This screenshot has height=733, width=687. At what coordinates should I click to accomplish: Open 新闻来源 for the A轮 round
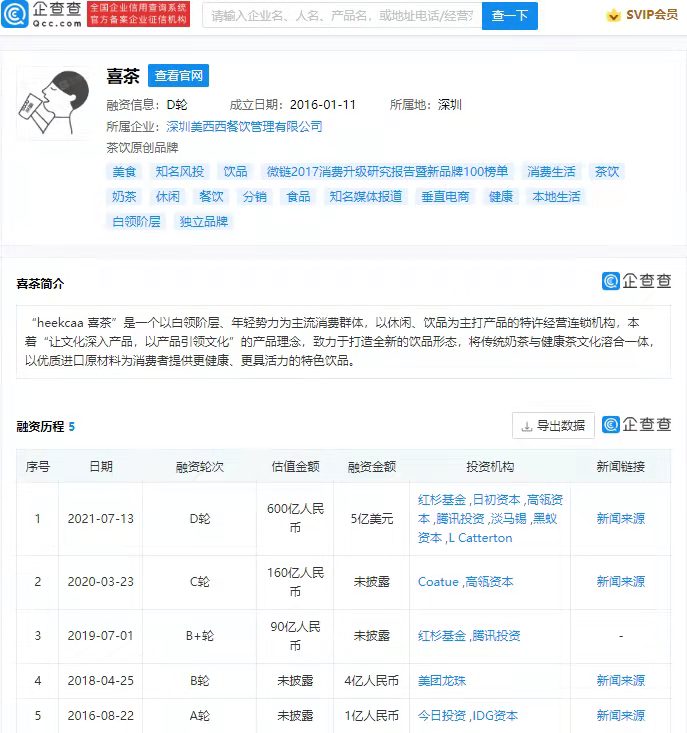pos(621,716)
